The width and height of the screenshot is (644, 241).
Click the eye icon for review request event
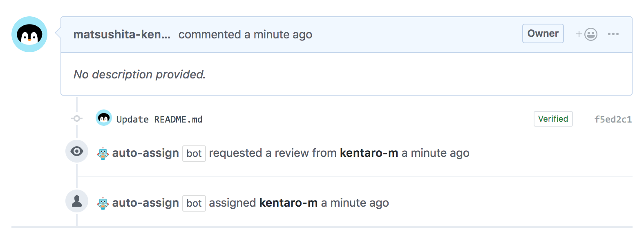click(x=77, y=151)
